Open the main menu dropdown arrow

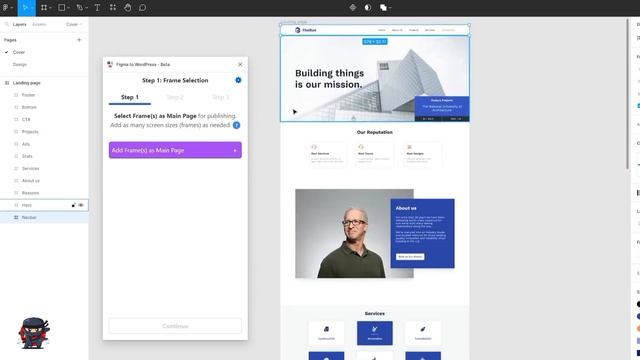pos(11,8)
